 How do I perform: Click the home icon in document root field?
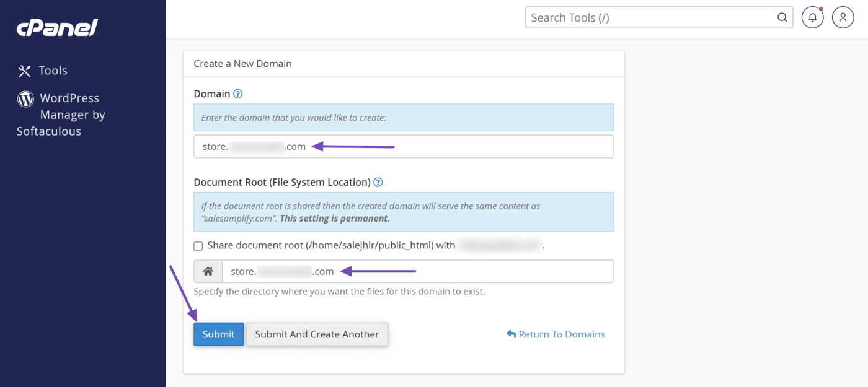pos(208,271)
